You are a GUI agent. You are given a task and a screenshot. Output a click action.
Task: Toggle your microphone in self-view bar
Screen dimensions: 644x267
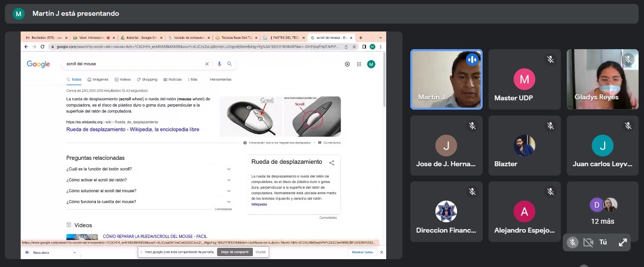coord(572,242)
